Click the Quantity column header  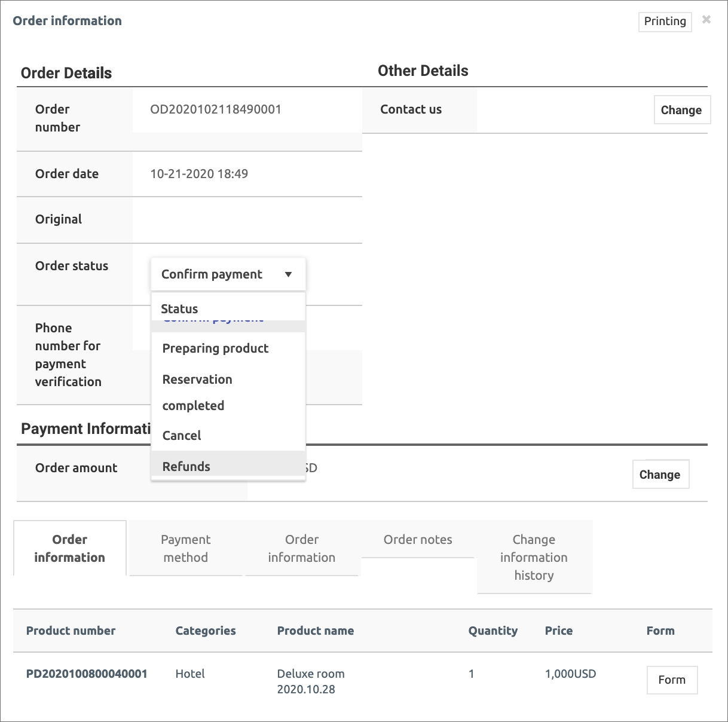[493, 631]
